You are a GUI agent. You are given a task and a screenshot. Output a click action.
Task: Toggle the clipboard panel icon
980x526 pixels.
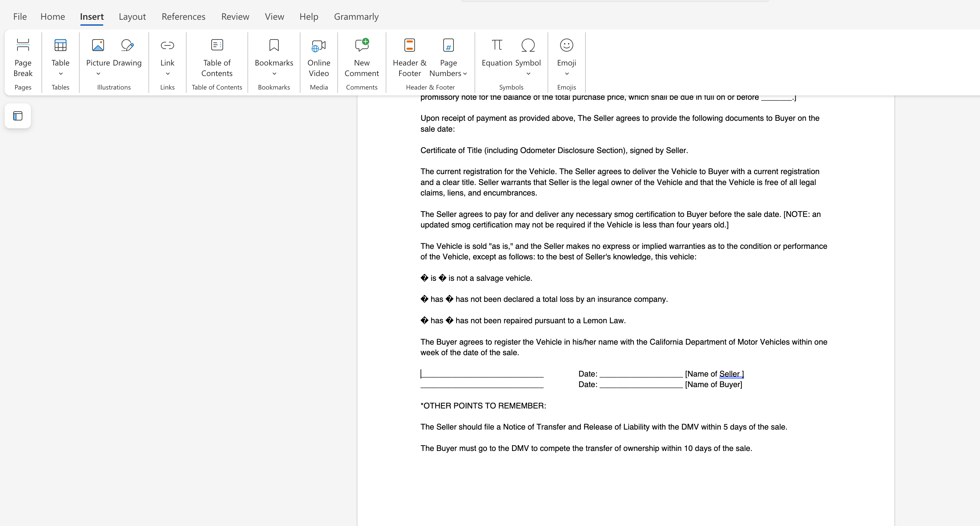pos(17,116)
